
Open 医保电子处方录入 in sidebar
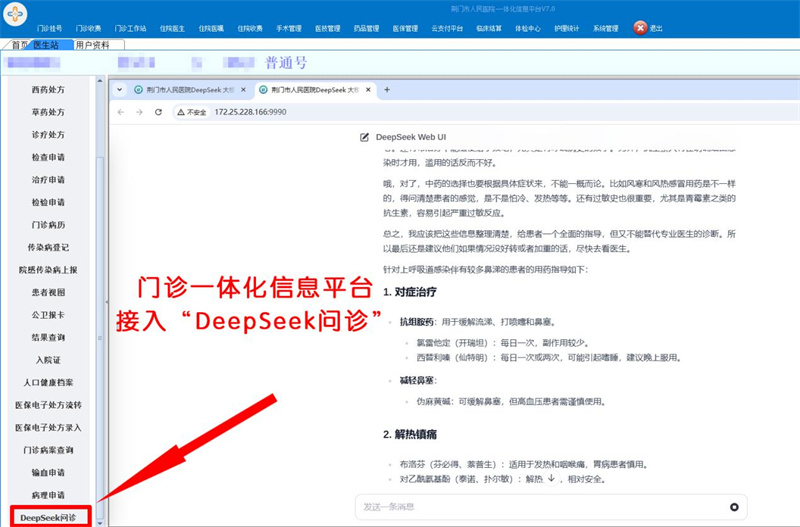[x=48, y=428]
